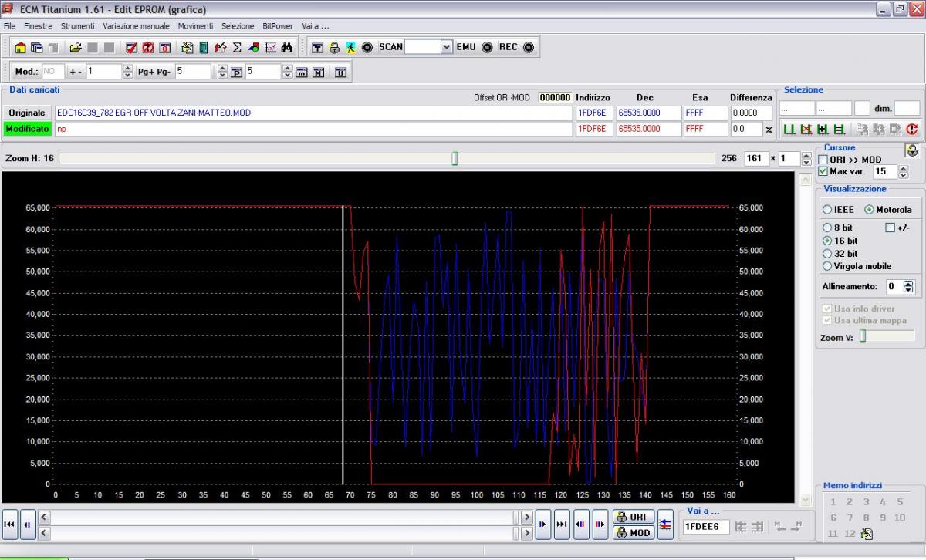Open the Strumenti menu

coord(78,26)
